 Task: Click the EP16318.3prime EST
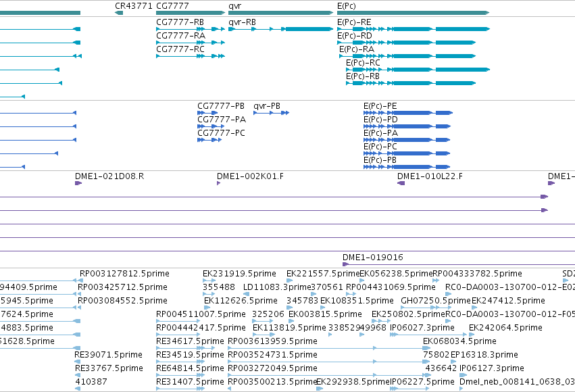pos(484,355)
